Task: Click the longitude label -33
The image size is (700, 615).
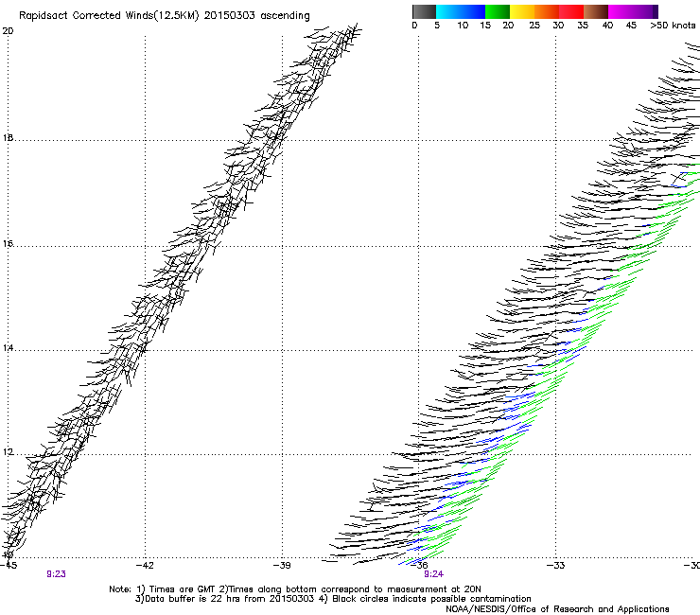Action: pos(556,566)
